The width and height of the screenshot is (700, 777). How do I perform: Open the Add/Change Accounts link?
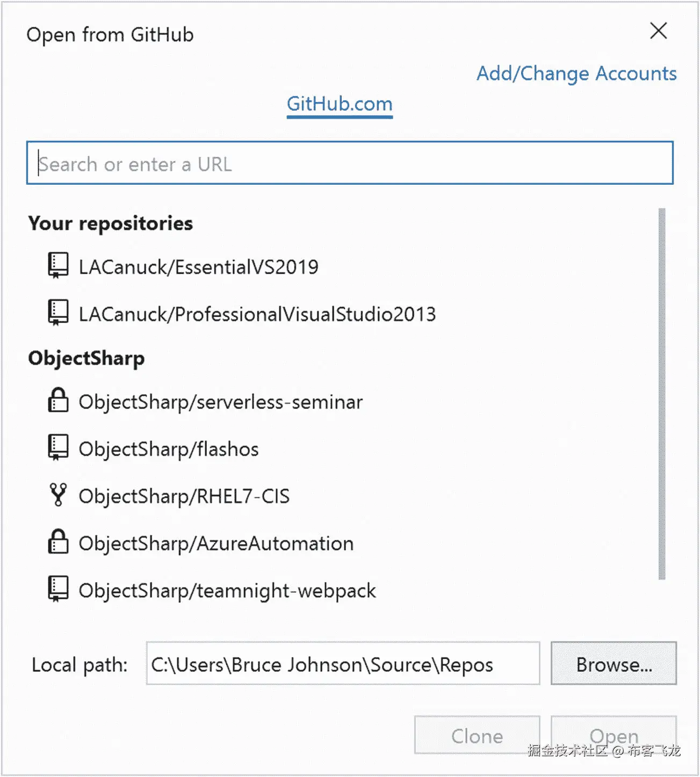[x=576, y=74]
